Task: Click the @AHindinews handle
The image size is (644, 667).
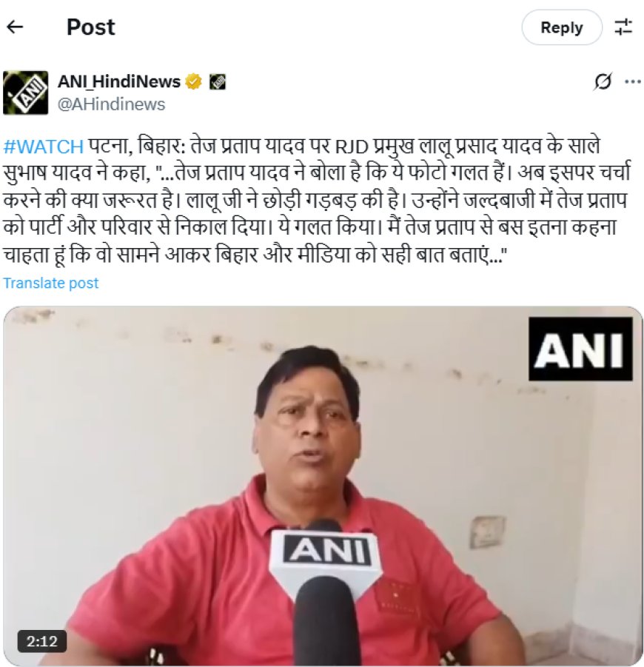Action: coord(111,104)
